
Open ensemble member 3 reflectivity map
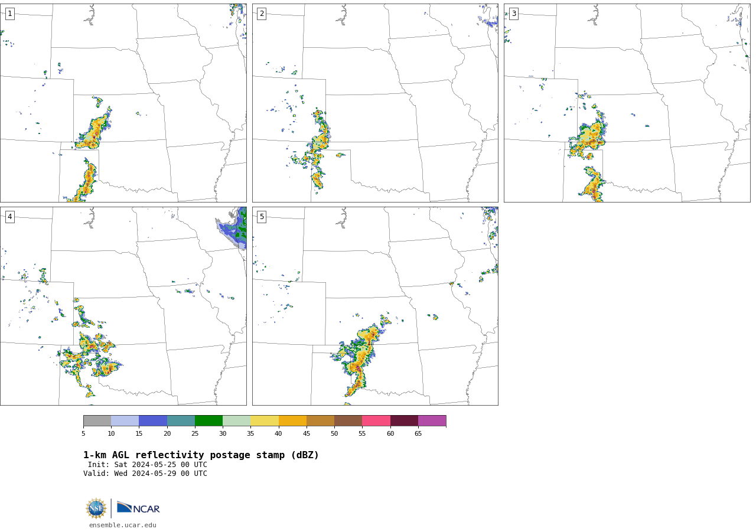point(627,103)
